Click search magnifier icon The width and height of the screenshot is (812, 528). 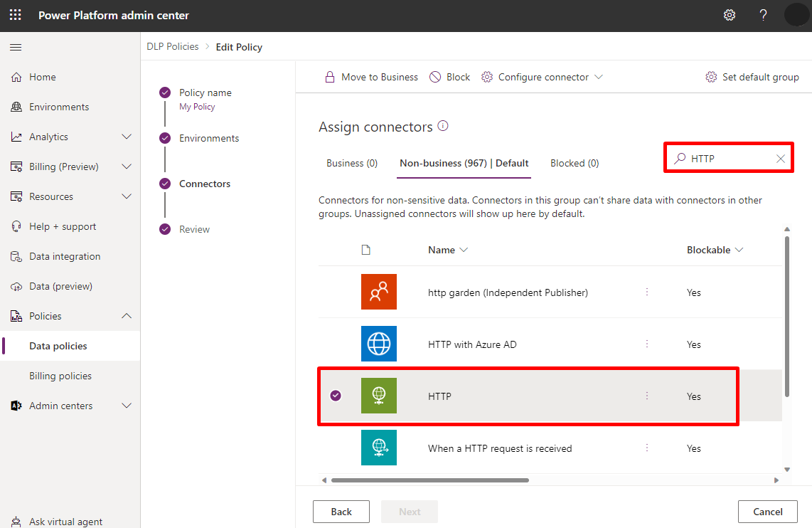[680, 159]
